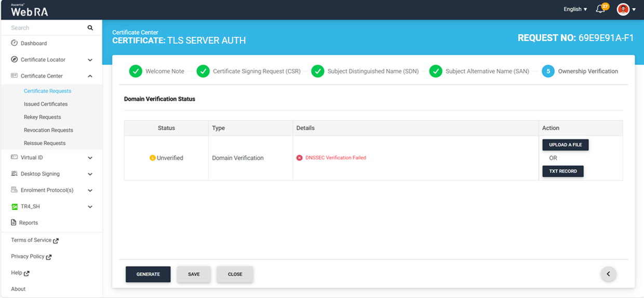Expand the Enrolment Protocol(s) chevron
Viewport: 644px width, 298px height.
coord(90,191)
